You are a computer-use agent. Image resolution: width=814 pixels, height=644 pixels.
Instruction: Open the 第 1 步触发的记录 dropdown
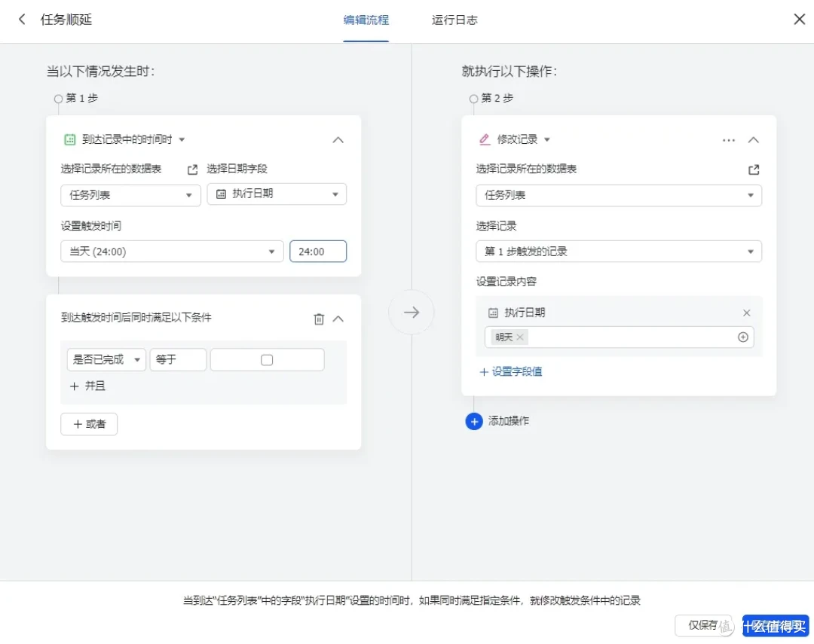pyautogui.click(x=619, y=252)
